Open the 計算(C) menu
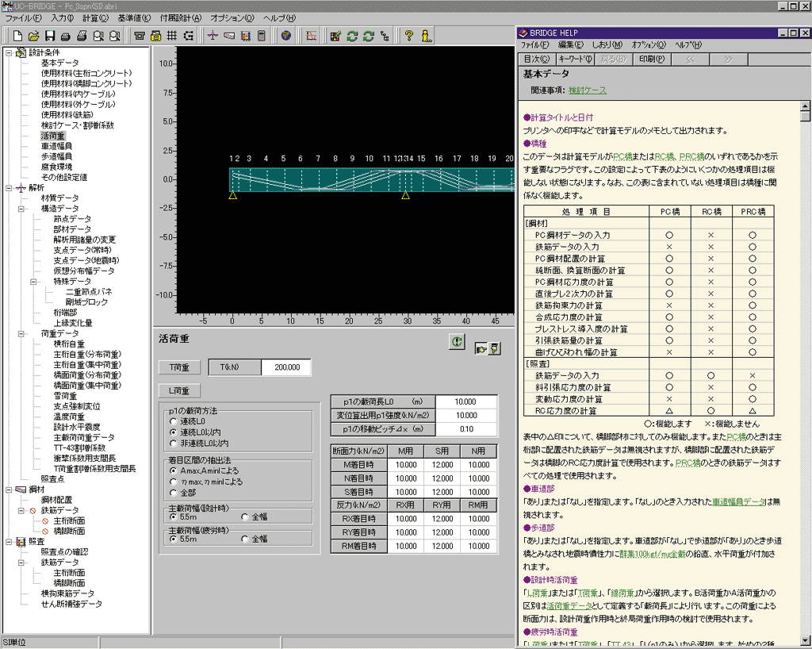The height and width of the screenshot is (649, 812). [96, 17]
